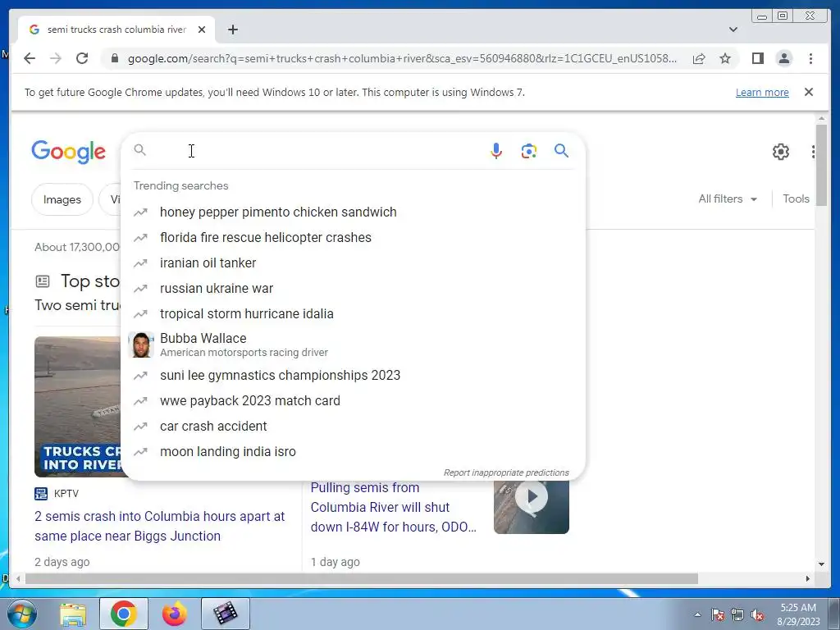Show hidden tray icons arrow

tap(697, 614)
